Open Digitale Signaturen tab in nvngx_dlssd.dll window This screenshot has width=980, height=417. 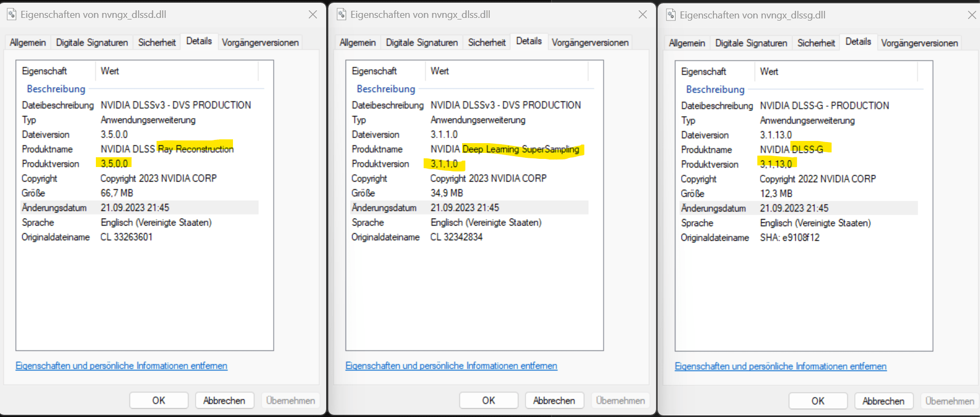(x=92, y=42)
